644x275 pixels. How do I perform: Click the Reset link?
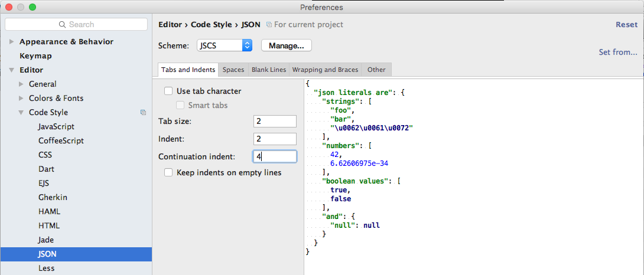click(626, 25)
